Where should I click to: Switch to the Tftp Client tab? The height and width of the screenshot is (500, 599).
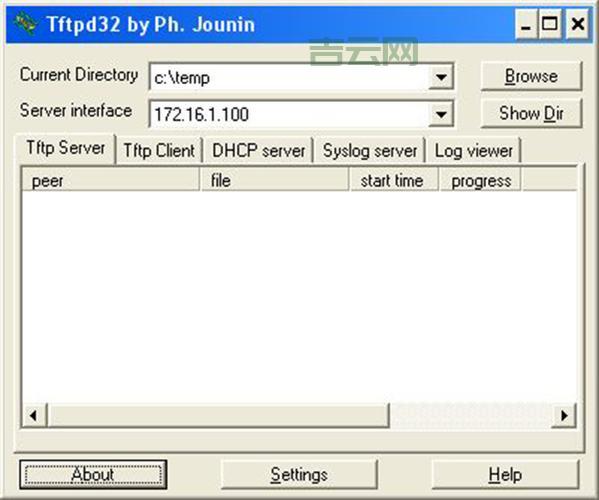[x=159, y=150]
